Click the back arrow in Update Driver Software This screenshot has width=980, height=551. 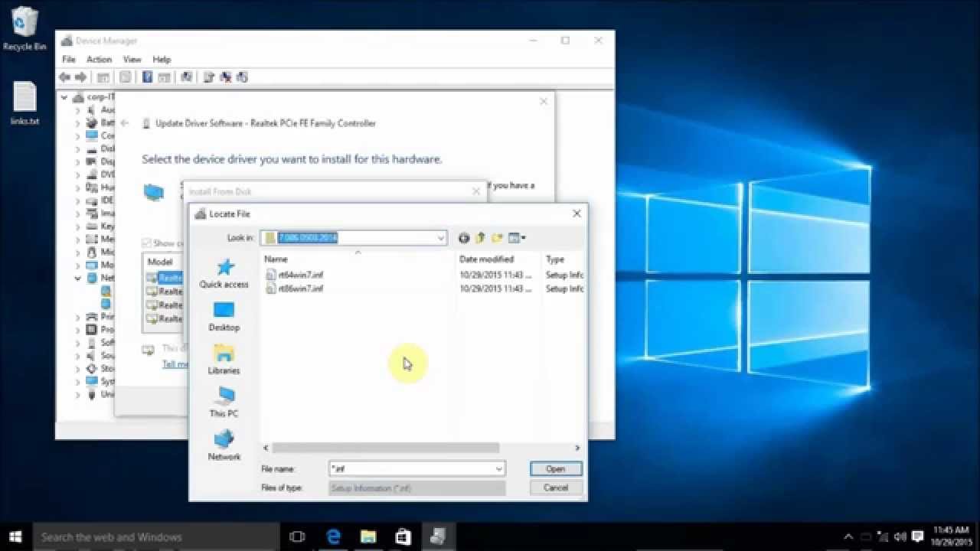coord(126,123)
